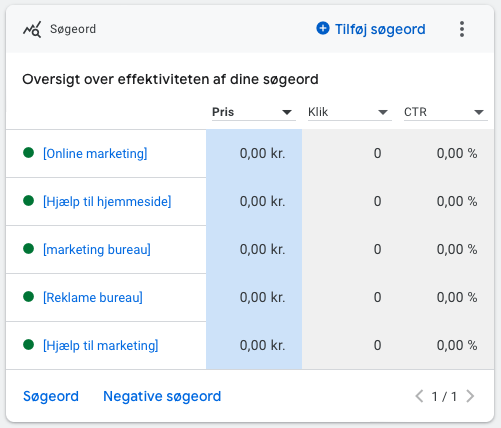The height and width of the screenshot is (428, 501).
Task: Open the [Online marketing] keyword link
Action: pos(95,154)
